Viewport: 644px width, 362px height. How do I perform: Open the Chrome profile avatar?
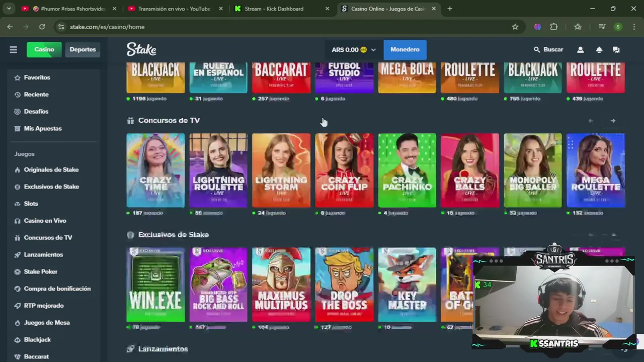618,27
